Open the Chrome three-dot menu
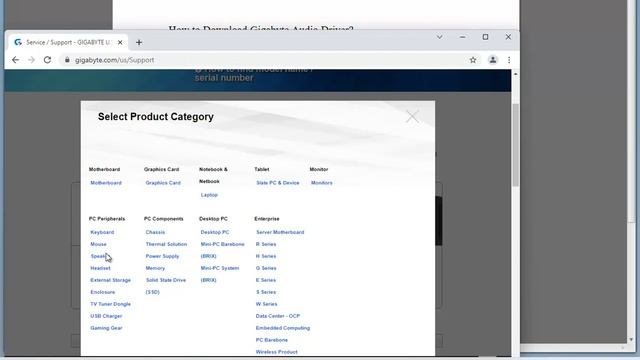This screenshot has height=360, width=640. click(509, 60)
